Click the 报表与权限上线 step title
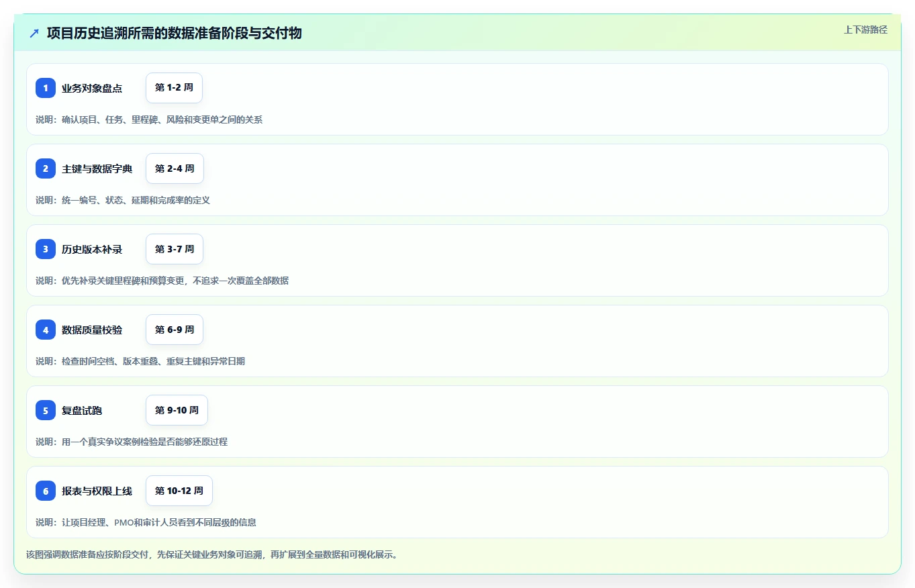Viewport: 915px width, 588px height. (x=97, y=491)
